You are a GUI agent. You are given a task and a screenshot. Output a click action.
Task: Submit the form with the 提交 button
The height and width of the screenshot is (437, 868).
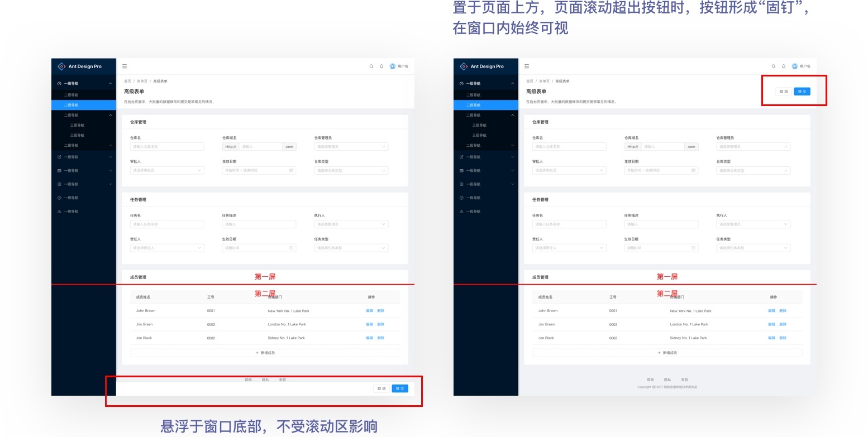pyautogui.click(x=400, y=388)
